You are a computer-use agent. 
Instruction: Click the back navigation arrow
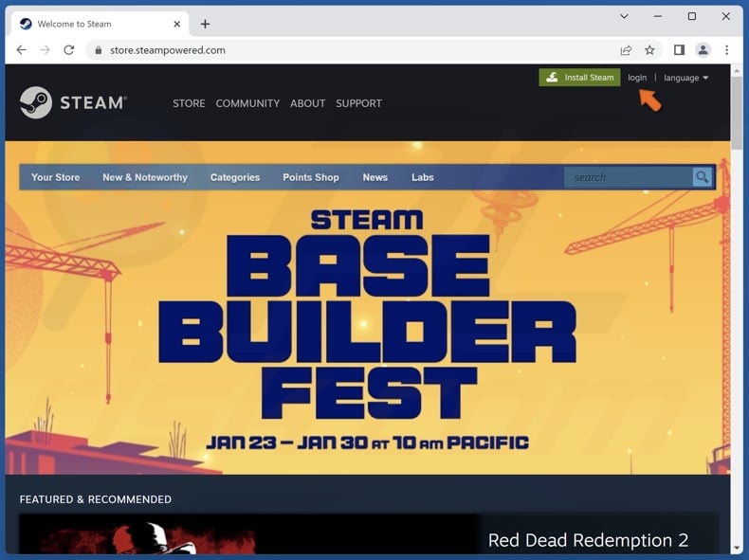point(22,50)
